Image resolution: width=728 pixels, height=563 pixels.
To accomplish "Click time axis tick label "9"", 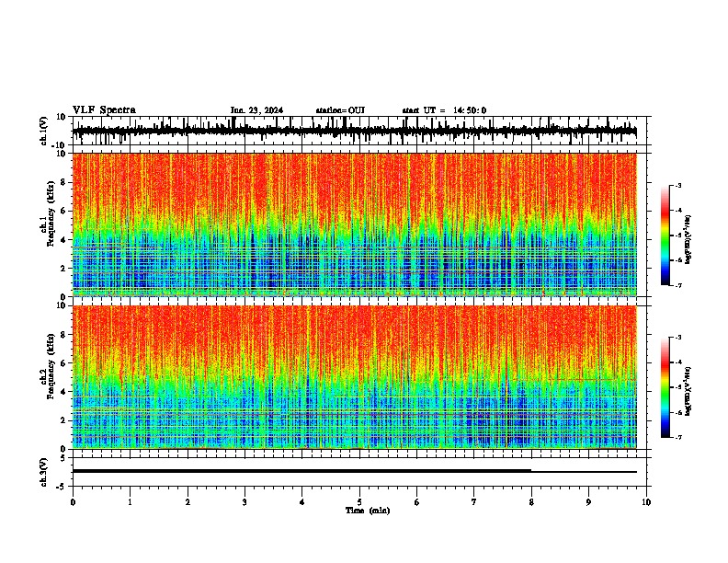I will tap(588, 502).
